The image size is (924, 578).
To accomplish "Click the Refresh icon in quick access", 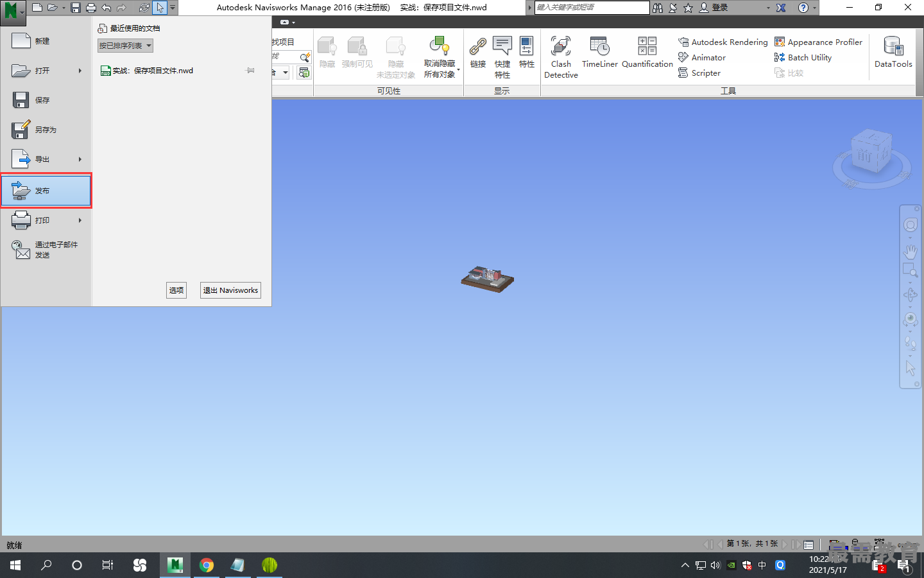I will [x=144, y=8].
